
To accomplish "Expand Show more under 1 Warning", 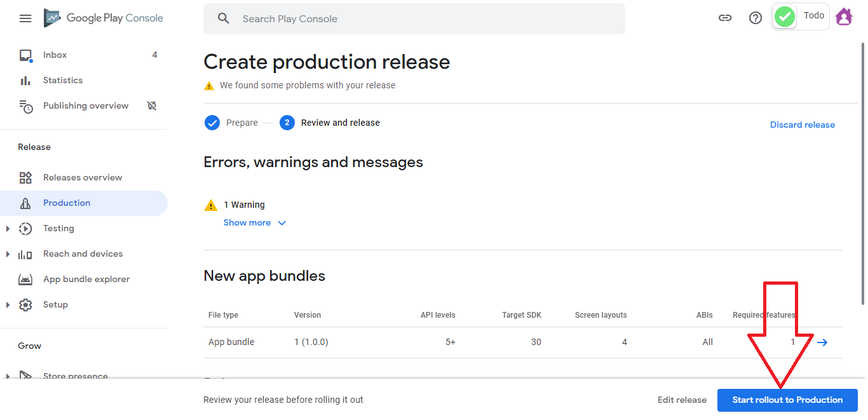I will [255, 223].
